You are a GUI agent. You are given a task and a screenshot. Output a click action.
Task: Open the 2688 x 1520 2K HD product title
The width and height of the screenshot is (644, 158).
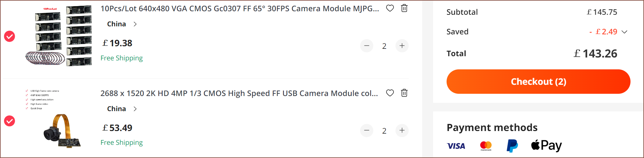239,93
